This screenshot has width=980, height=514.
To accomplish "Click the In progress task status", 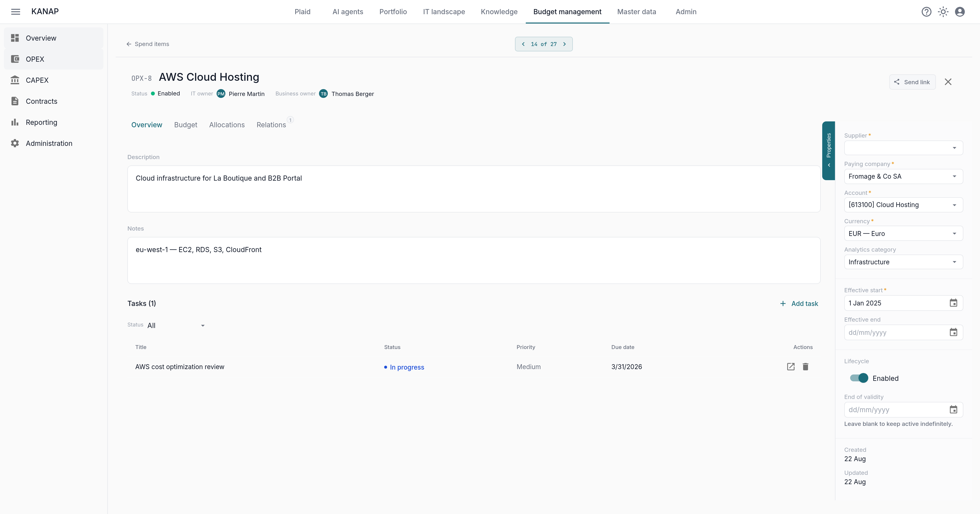I will coord(404,367).
